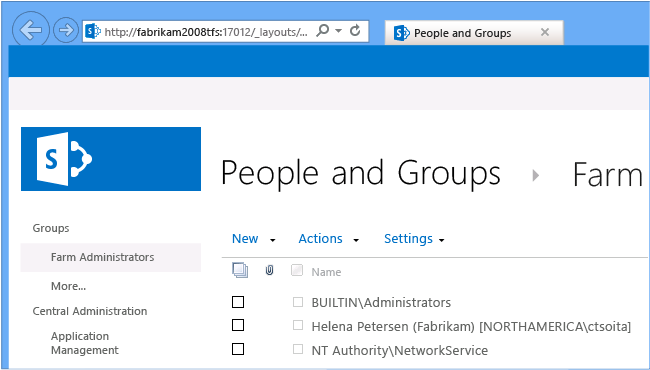Click the browser Forward arrow button
Screen dimensions: 650x370
click(x=66, y=30)
